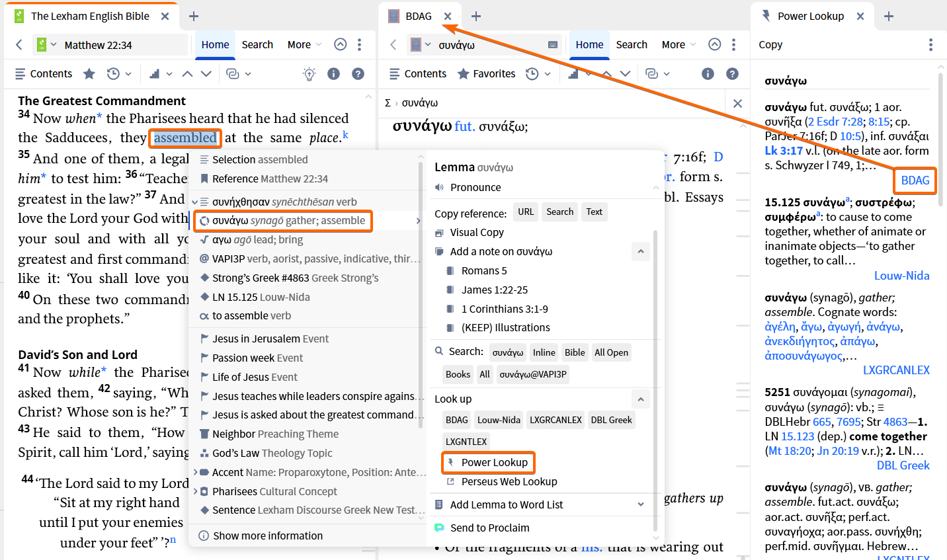Click the Visual Filters lightbulb icon
947x560 pixels.
[309, 73]
